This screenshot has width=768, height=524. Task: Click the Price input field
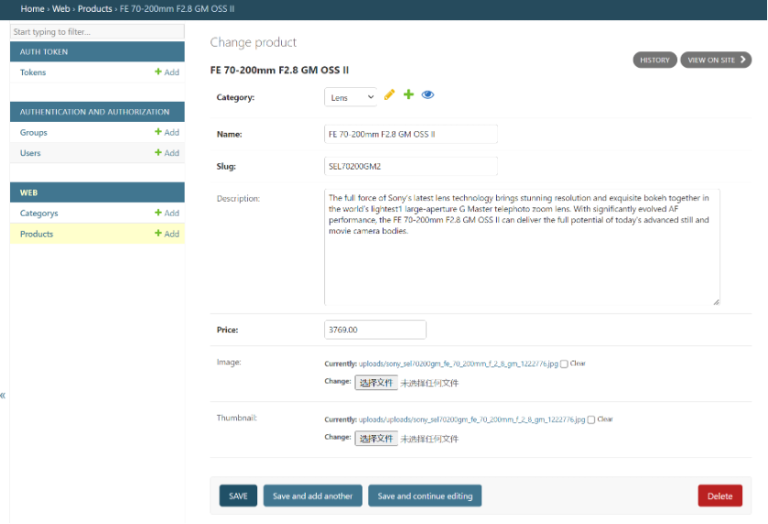(375, 329)
